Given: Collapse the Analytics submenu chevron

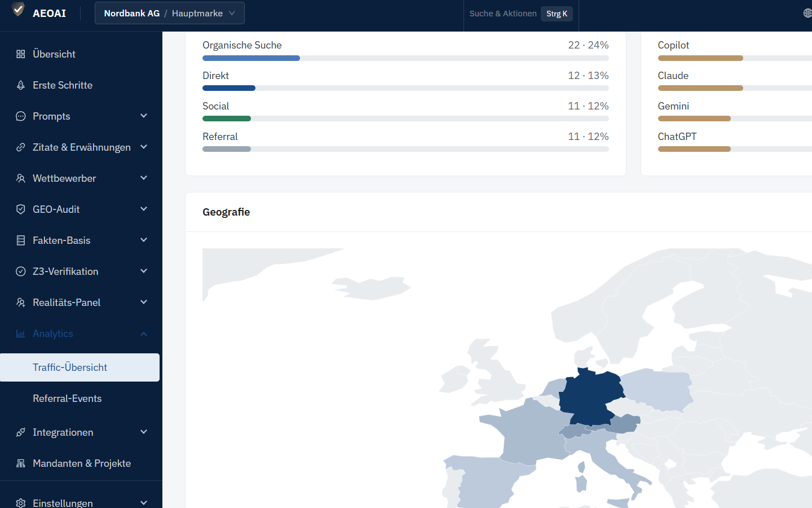Looking at the screenshot, I should (144, 334).
